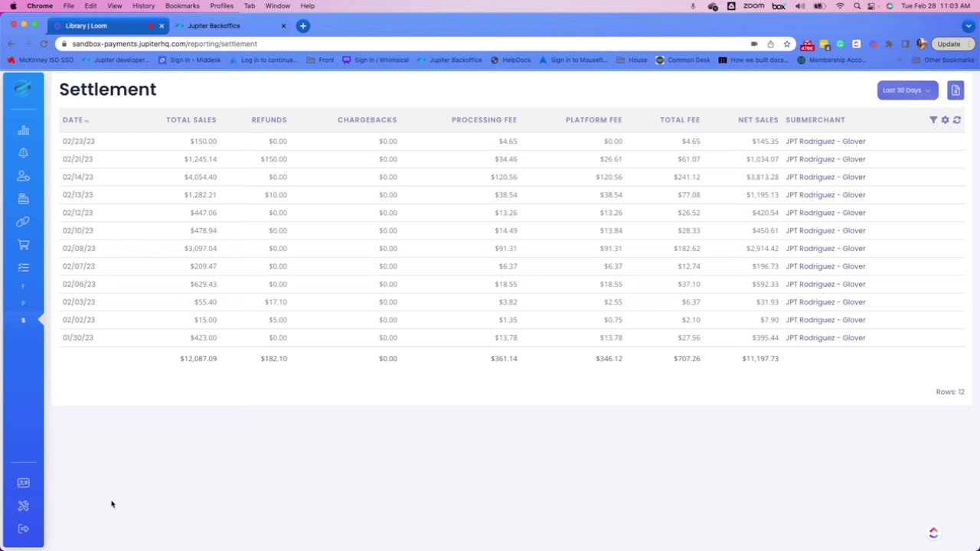Open the customers people icon in sidebar
Image resolution: width=980 pixels, height=551 pixels.
tap(23, 176)
